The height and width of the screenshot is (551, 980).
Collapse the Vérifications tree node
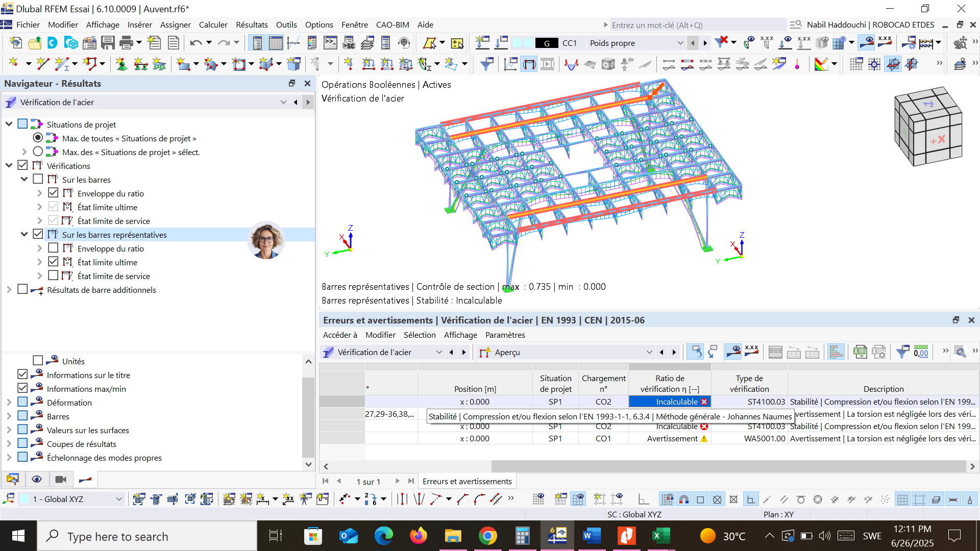click(x=9, y=166)
